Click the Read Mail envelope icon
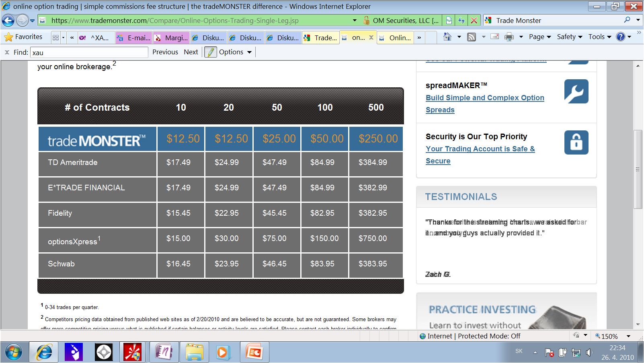The image size is (644, 363). (x=495, y=37)
